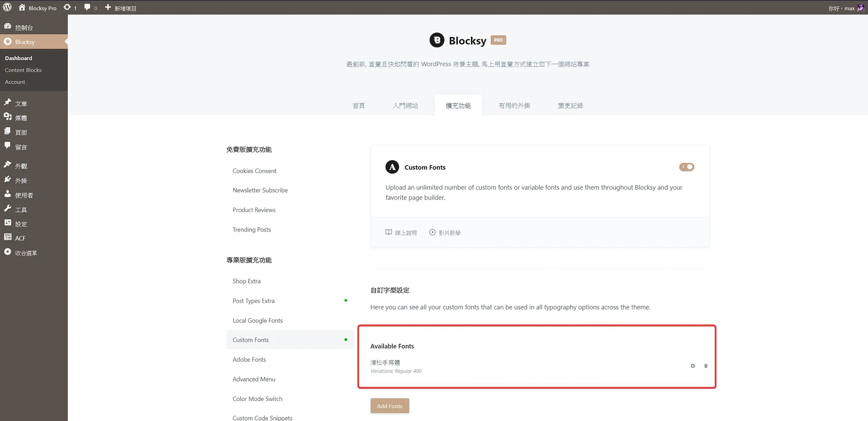Click the 清松手寫體 font name

pyautogui.click(x=385, y=362)
